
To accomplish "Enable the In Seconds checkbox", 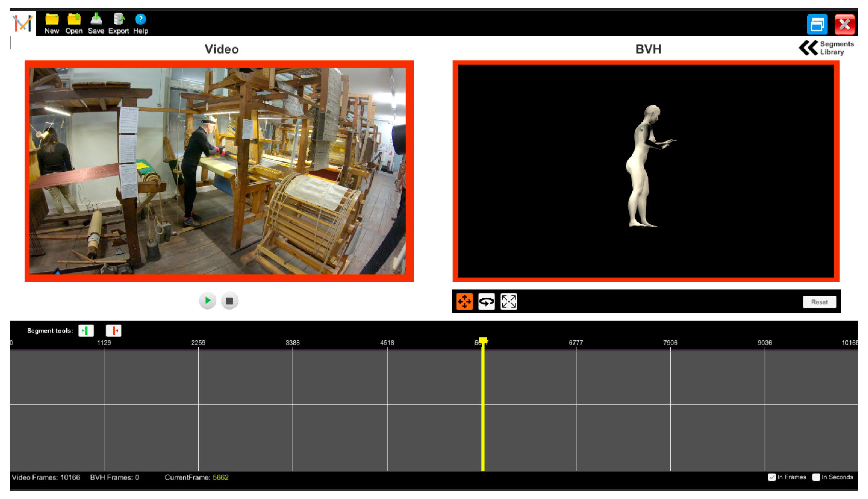I will click(x=816, y=477).
